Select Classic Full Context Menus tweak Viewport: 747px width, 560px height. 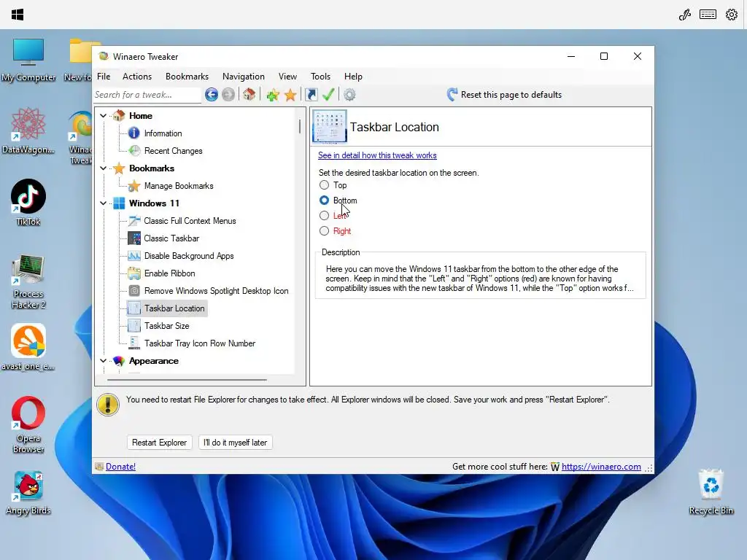coord(190,221)
